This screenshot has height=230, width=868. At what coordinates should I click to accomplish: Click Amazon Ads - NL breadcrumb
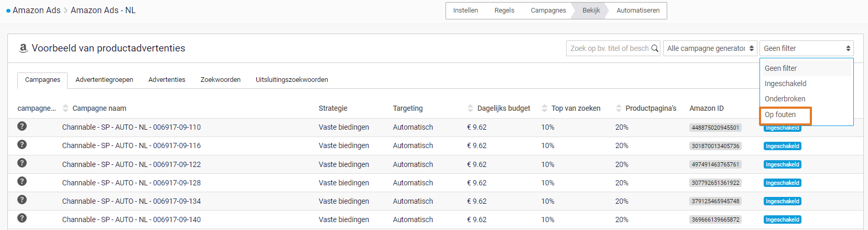coord(103,11)
